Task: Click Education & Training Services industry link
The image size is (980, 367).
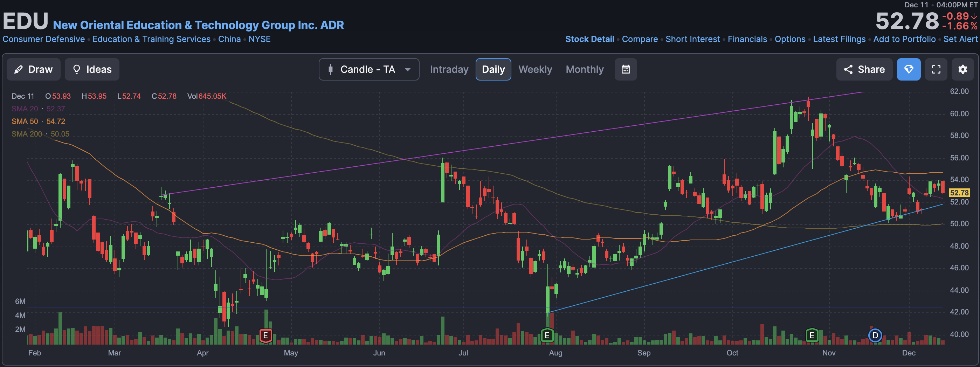Action: (151, 39)
